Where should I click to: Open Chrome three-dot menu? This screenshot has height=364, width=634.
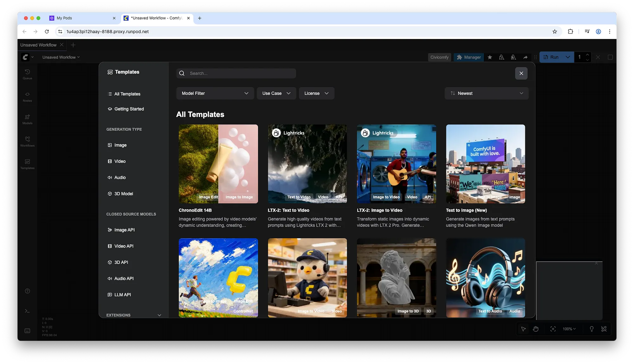(609, 31)
